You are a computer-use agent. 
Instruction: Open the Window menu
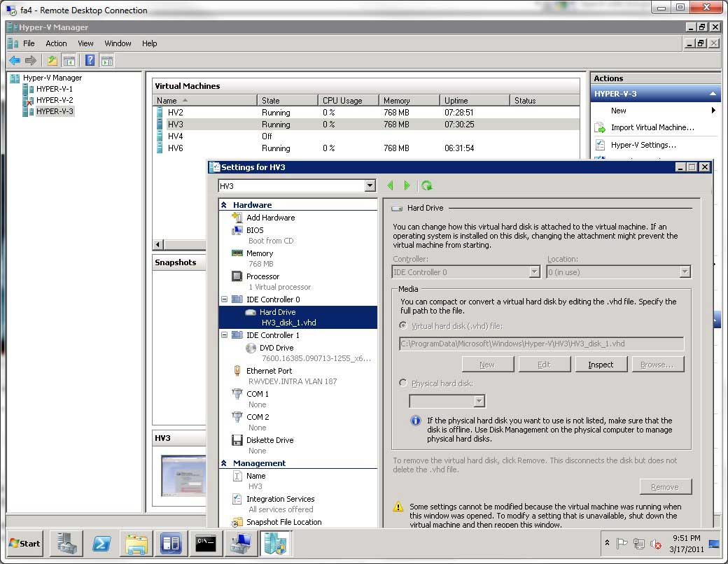tap(118, 43)
